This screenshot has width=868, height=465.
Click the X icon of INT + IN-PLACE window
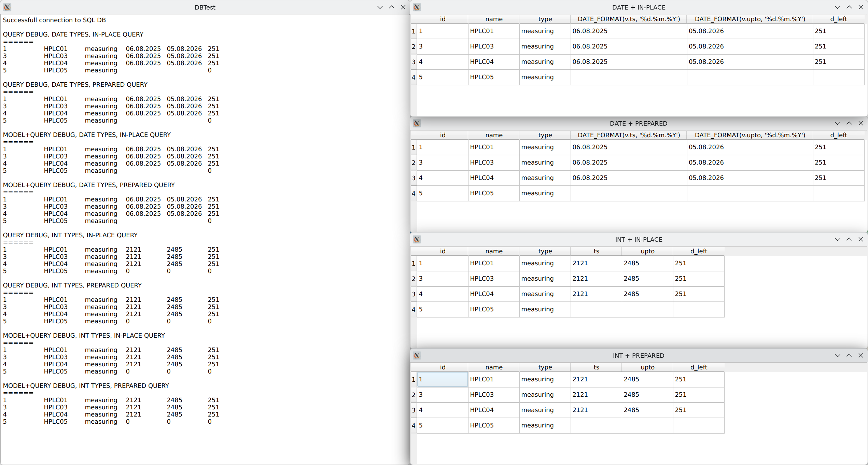[x=417, y=239]
